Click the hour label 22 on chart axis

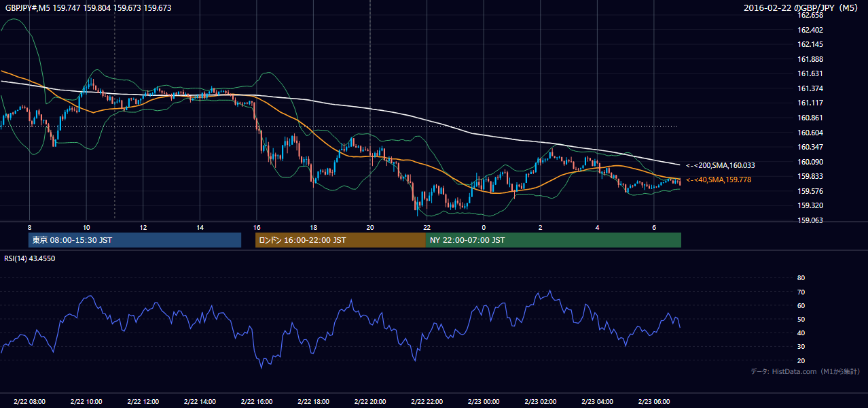click(427, 227)
